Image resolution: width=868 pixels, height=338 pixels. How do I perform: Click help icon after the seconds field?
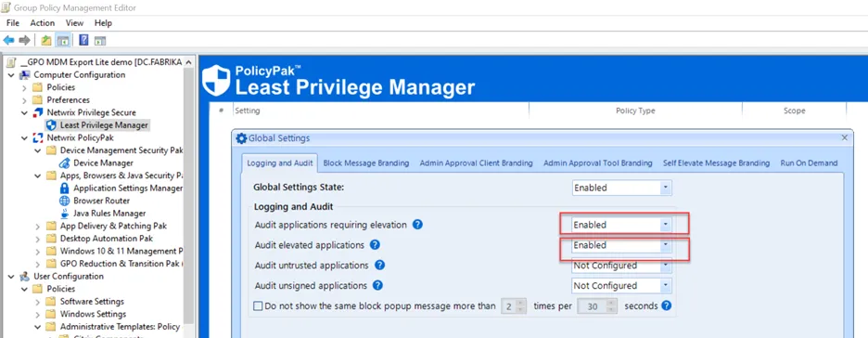(667, 305)
